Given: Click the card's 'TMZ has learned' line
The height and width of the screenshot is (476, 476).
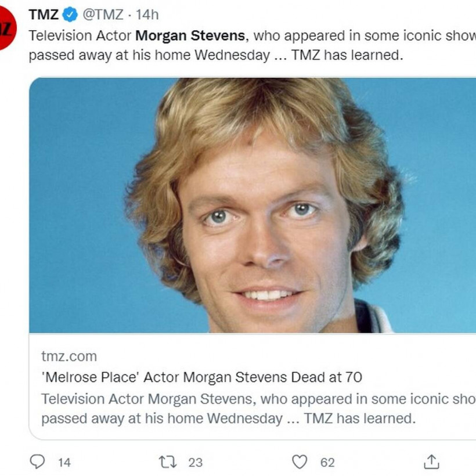Looking at the screenshot, I should 228,419.
